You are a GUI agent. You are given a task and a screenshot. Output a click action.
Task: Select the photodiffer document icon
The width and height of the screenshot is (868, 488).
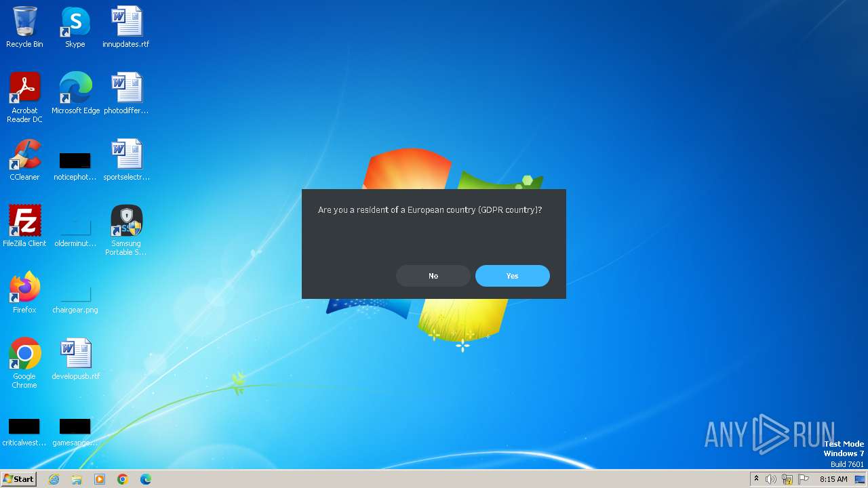coord(126,94)
